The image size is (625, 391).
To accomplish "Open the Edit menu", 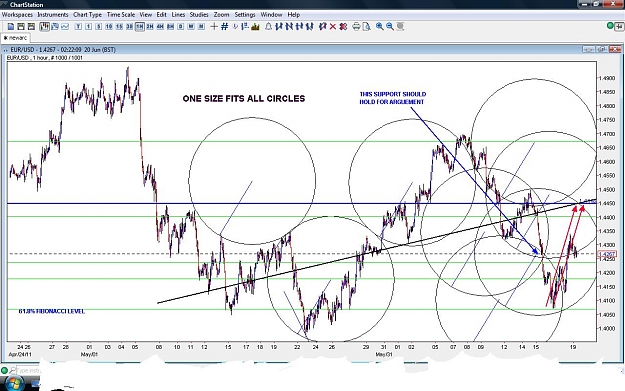I will coord(161,15).
